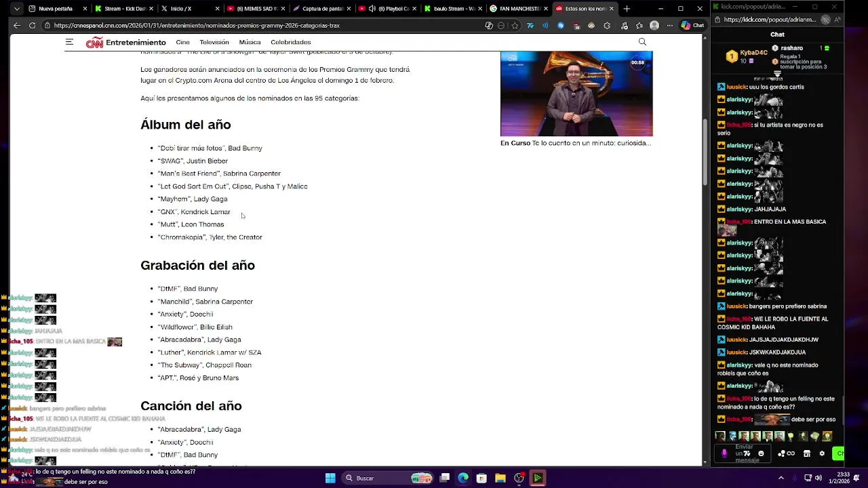Open the Kick shop storefront icon

coord(807,453)
